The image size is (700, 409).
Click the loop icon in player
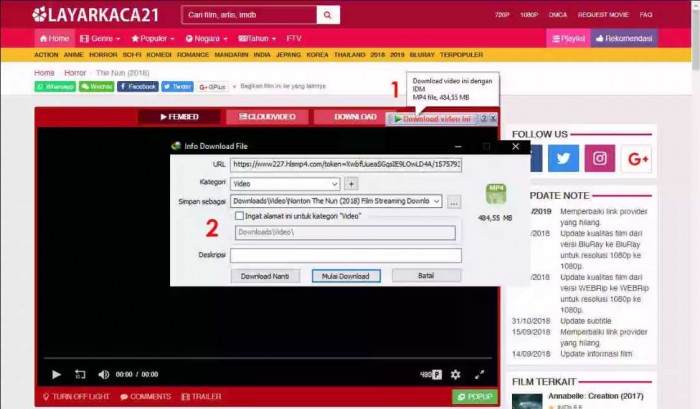pyautogui.click(x=80, y=374)
